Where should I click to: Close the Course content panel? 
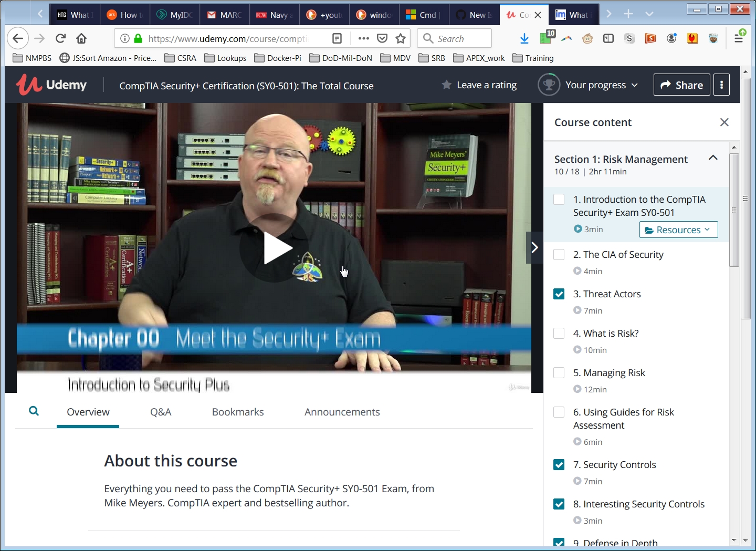(x=724, y=122)
